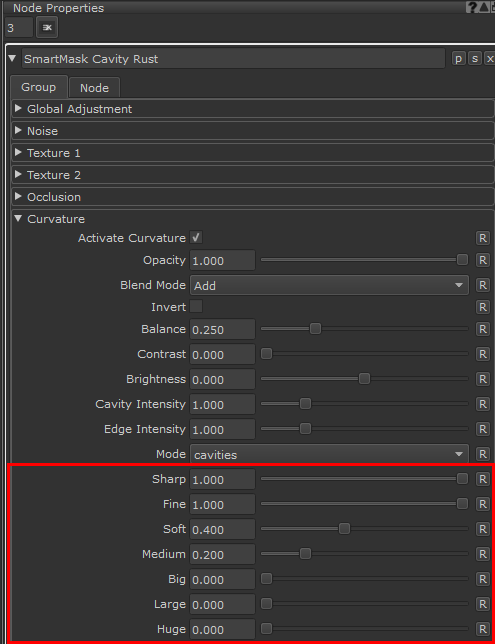Enable the Invert checkbox
This screenshot has width=495, height=644.
tap(196, 306)
